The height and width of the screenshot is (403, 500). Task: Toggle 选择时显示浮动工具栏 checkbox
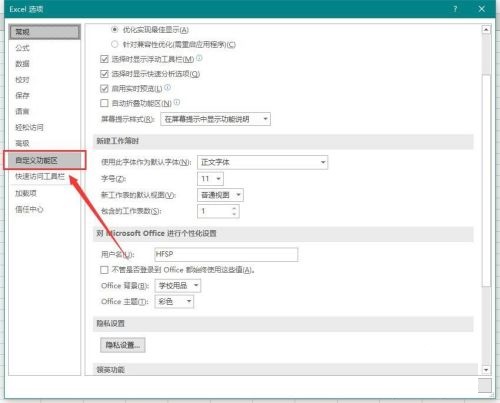(104, 59)
